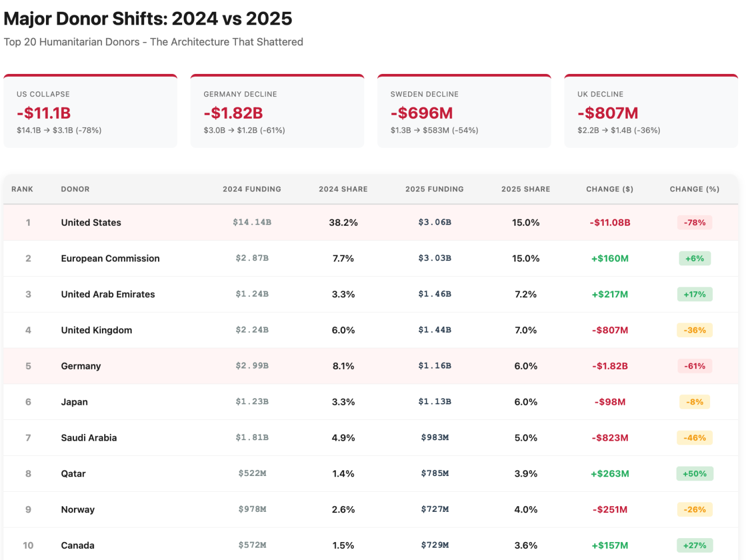Viewport: 746px width, 560px height.
Task: Click the -78% badge in the United States row
Action: pos(694,222)
